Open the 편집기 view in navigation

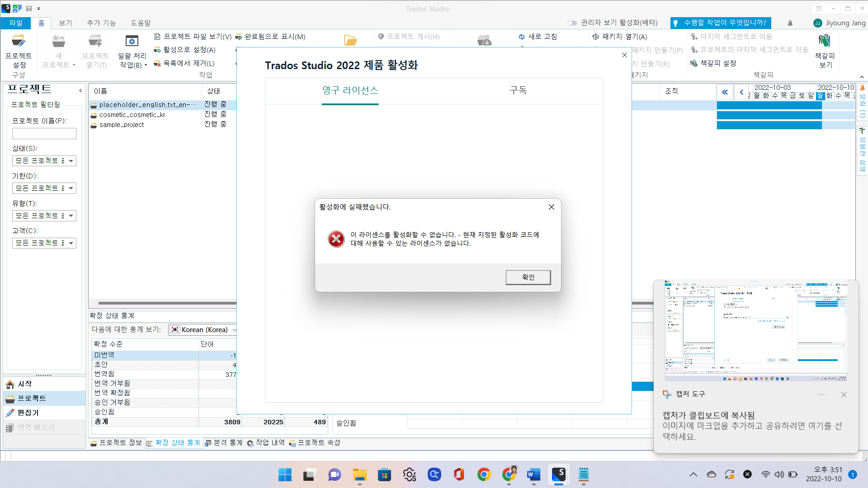tap(44, 413)
